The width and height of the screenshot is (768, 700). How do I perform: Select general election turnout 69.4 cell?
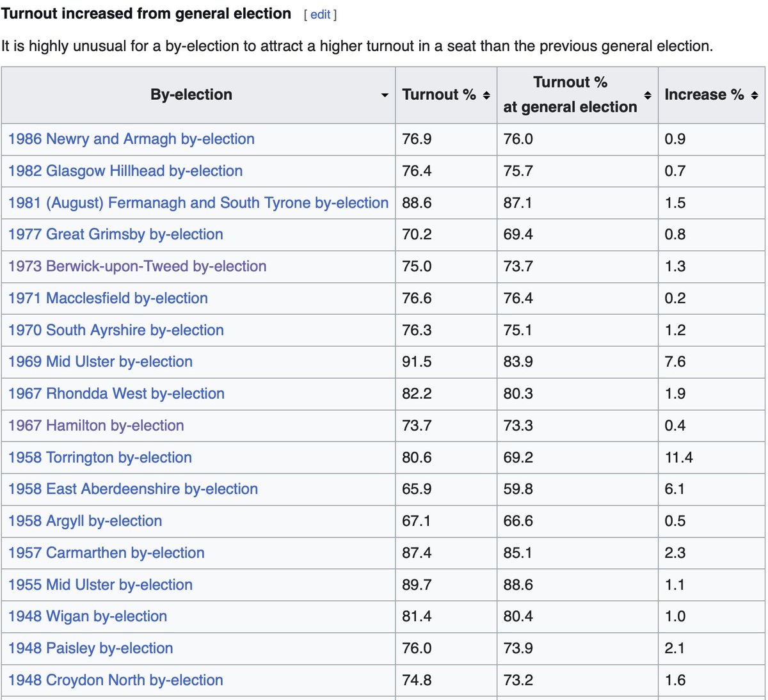point(518,234)
